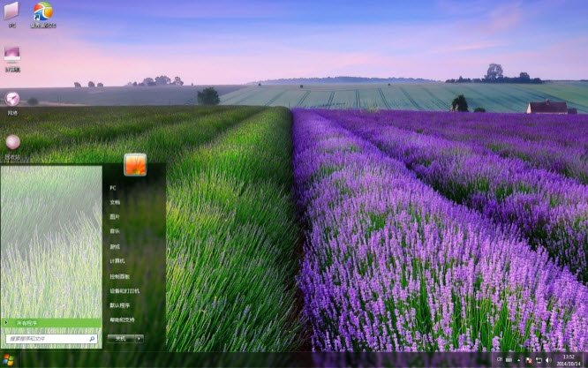Select 设备和打印机 in the Start menu
Image resolution: width=588 pixels, height=368 pixels.
click(x=124, y=290)
